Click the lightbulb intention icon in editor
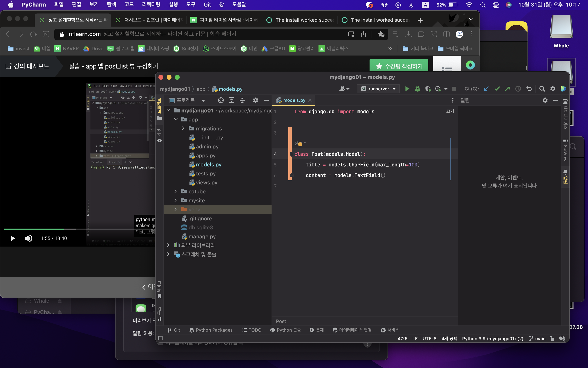This screenshot has width=588, height=368. pos(300,145)
